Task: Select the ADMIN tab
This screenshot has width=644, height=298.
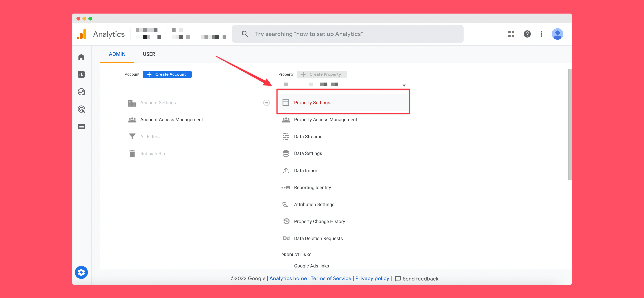Action: pos(117,54)
